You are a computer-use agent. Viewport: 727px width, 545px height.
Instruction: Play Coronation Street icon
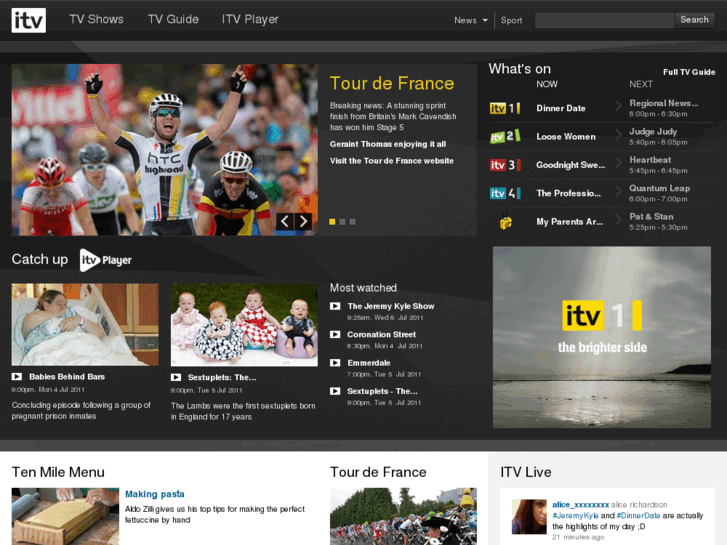click(335, 334)
